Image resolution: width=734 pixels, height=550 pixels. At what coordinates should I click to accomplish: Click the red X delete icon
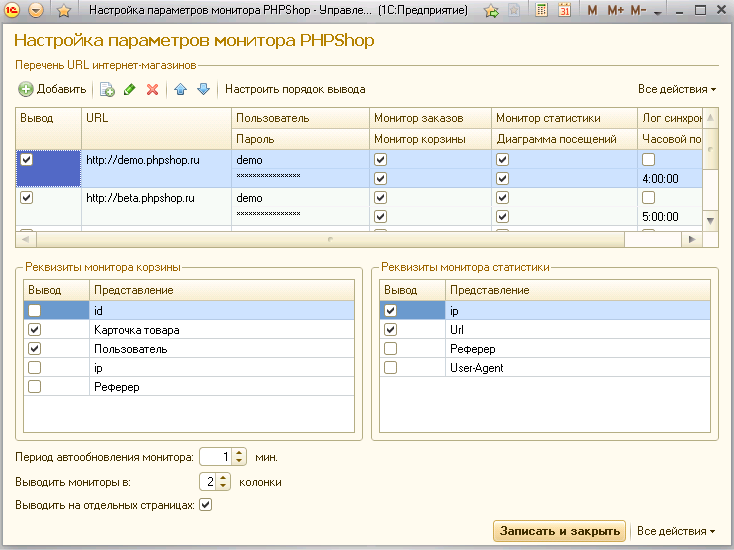point(152,90)
